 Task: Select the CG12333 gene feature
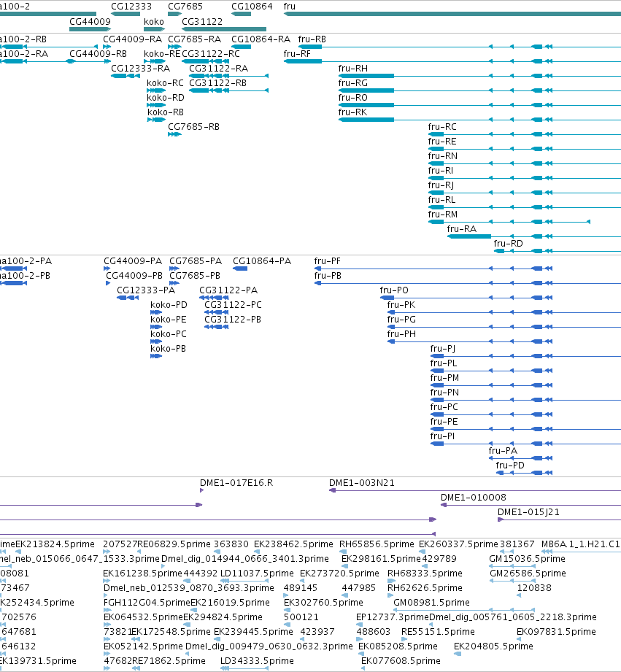point(126,14)
